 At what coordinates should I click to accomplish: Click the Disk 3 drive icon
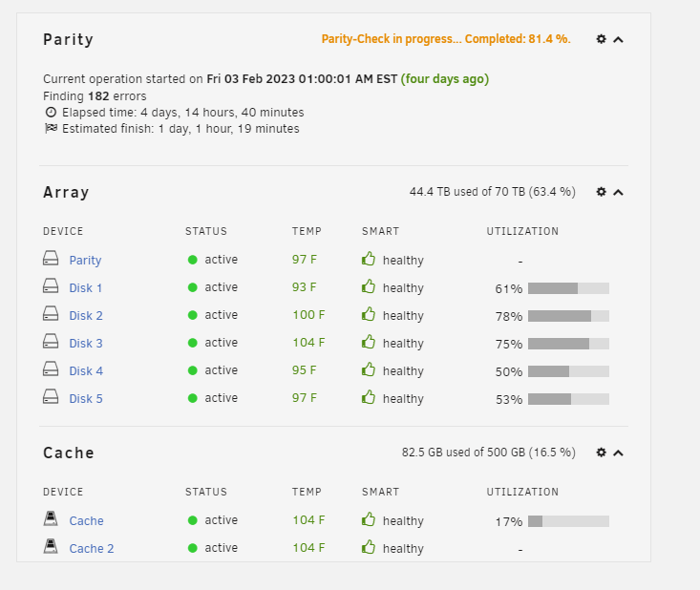pyautogui.click(x=51, y=342)
